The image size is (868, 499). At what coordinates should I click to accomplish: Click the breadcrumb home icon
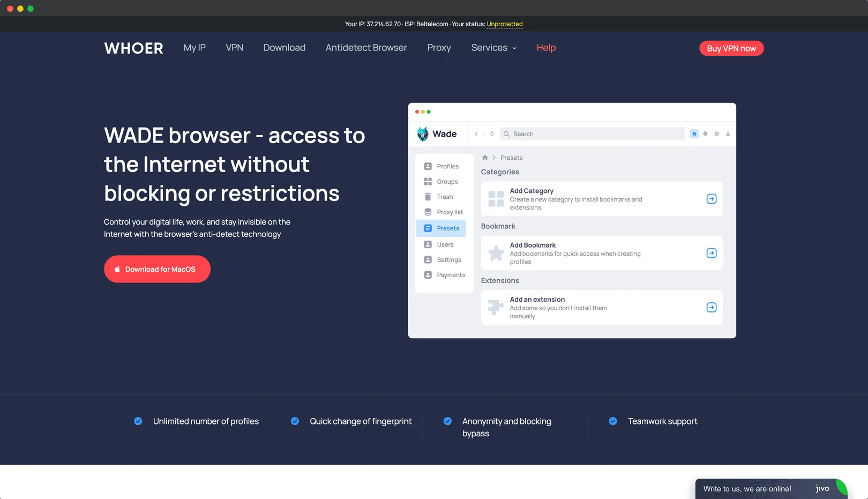click(485, 158)
